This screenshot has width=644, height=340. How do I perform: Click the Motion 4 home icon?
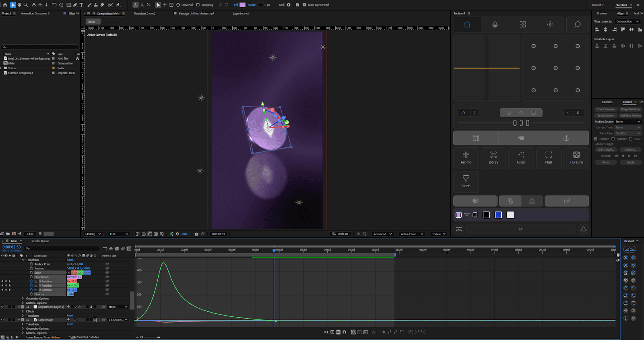(x=467, y=25)
